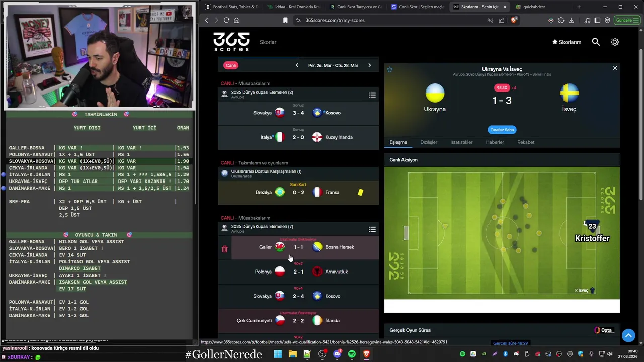Click the Tarafsız Saha badge

[x=502, y=130]
